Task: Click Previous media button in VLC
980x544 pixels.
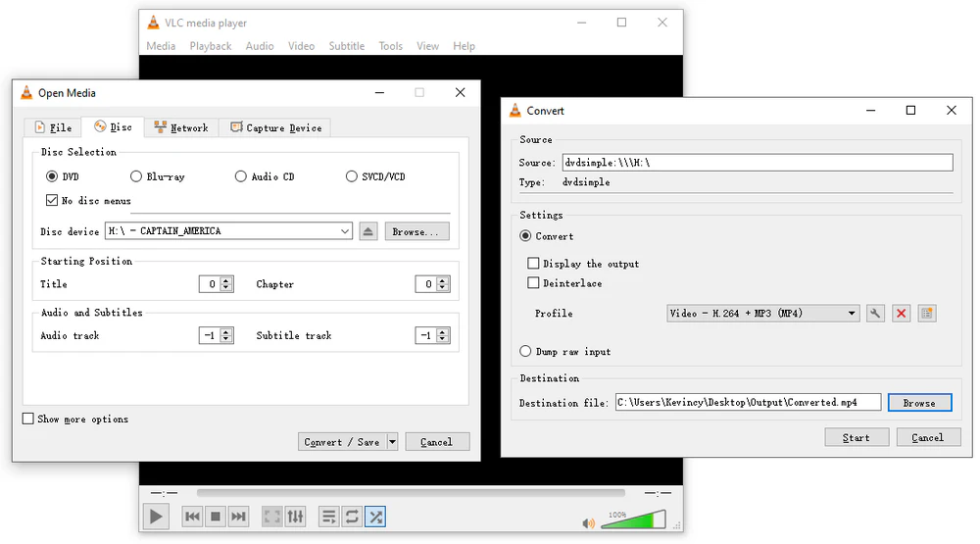Action: tap(192, 517)
